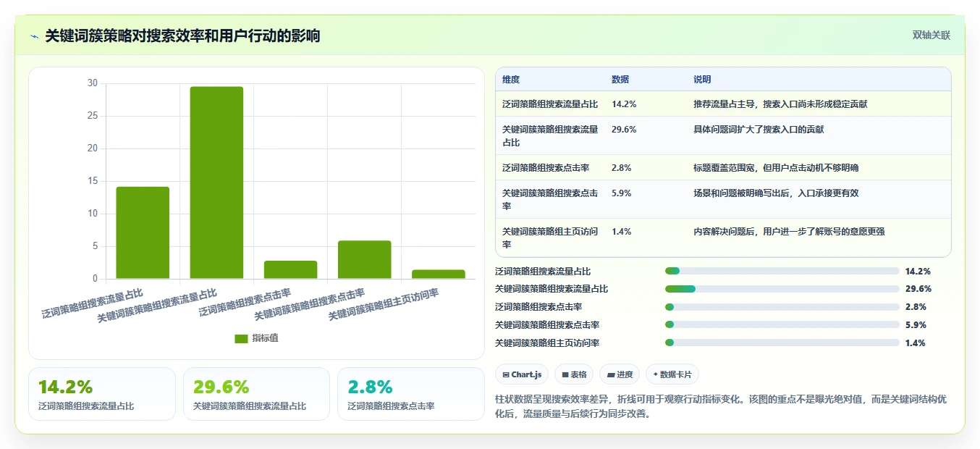Click the 14.2% progress bar for 泛词策略组搜索流量占比
Image resolution: width=980 pixels, height=449 pixels.
pos(782,271)
